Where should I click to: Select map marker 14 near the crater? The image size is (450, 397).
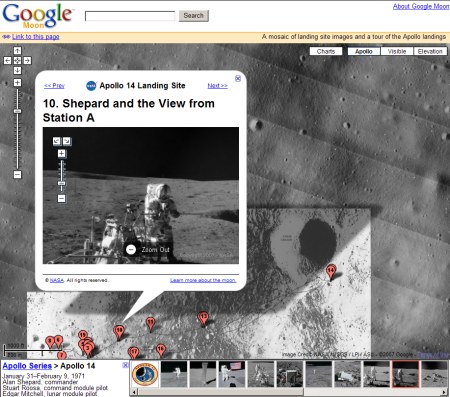point(331,272)
